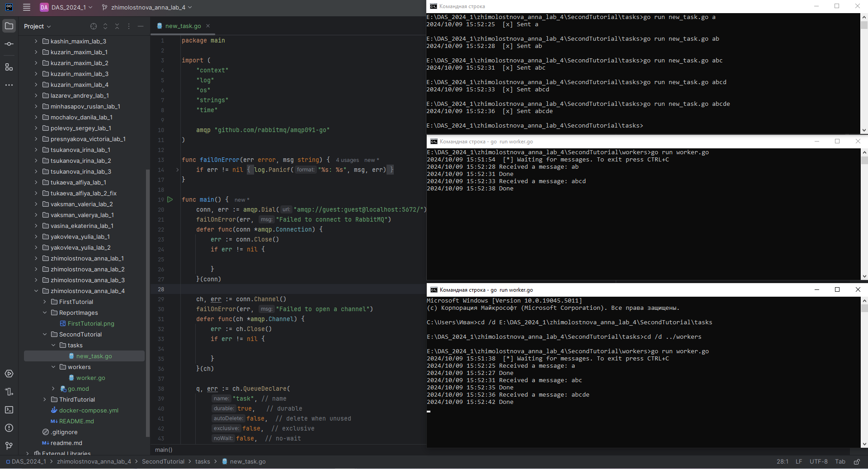
Task: Unfold collapsed failOnError body on line 14
Action: tap(177, 170)
